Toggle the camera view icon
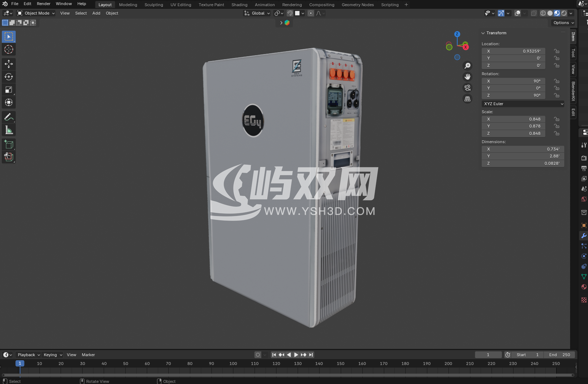This screenshot has width=588, height=384. [x=467, y=88]
